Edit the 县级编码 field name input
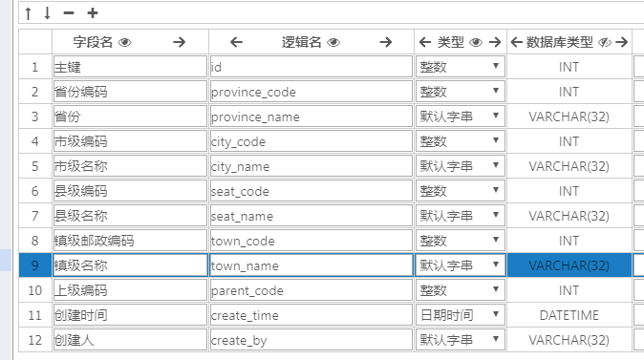The height and width of the screenshot is (360, 644). (130, 191)
